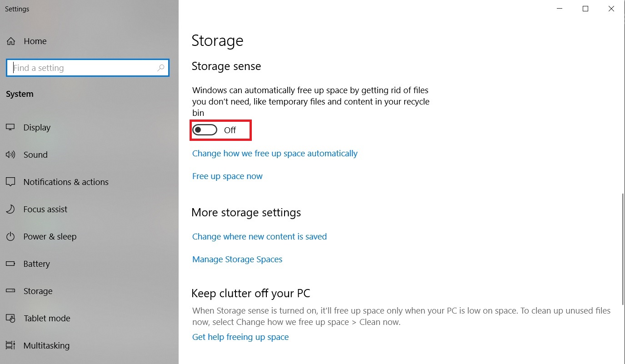Screen dimensions: 625x364
Task: Click the Home icon in sidebar
Action: coord(10,41)
